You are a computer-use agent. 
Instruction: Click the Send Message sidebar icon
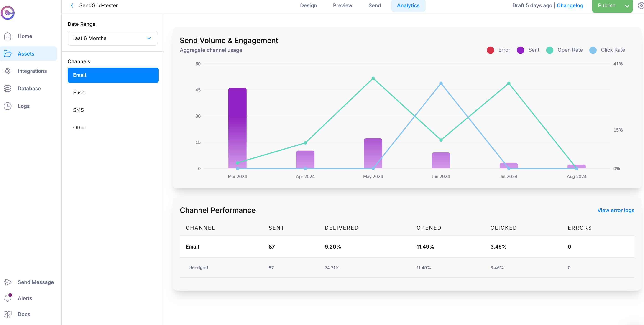coord(8,282)
